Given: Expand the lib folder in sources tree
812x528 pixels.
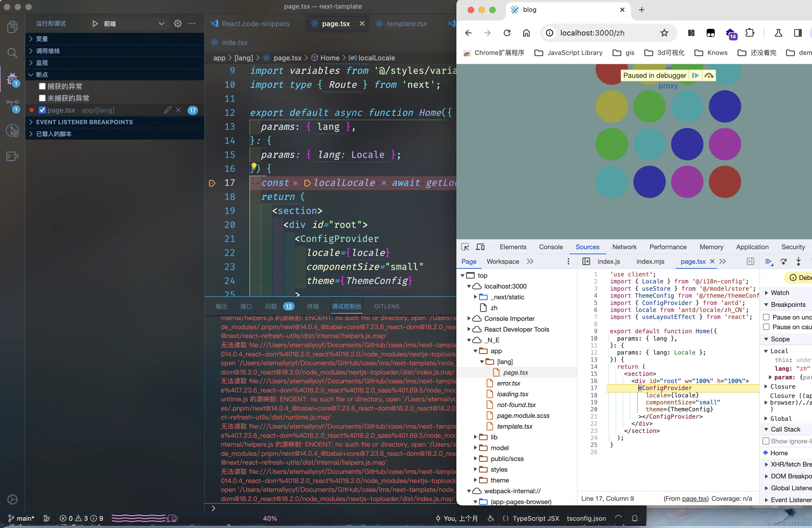Looking at the screenshot, I should [476, 437].
